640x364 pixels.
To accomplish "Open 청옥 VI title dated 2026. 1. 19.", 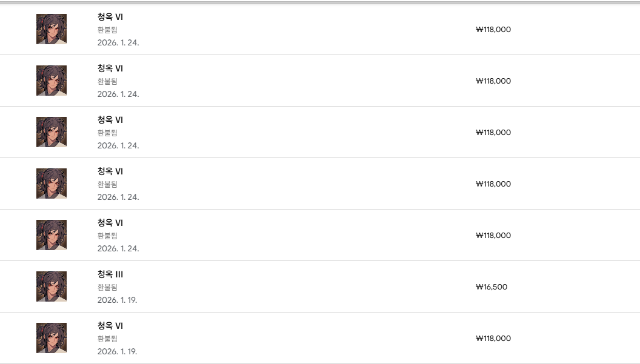I will [x=110, y=326].
